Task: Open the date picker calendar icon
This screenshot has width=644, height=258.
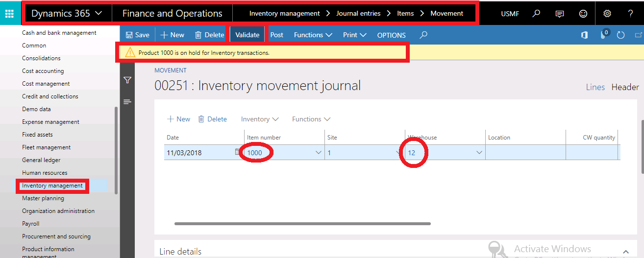Action: (238, 152)
